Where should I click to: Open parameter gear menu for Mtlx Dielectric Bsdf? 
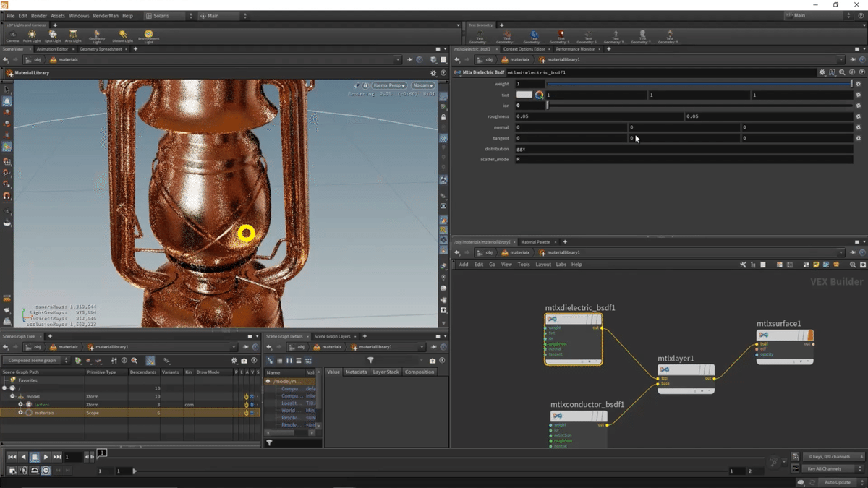(822, 72)
